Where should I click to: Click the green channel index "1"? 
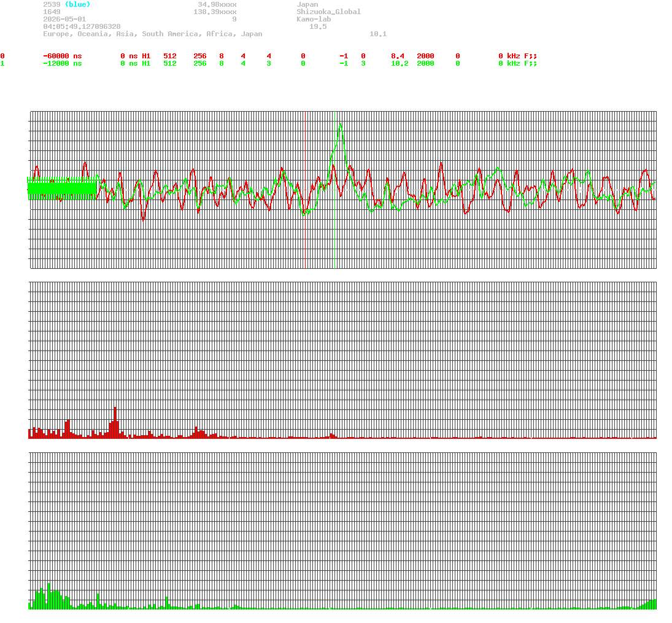coord(2,63)
